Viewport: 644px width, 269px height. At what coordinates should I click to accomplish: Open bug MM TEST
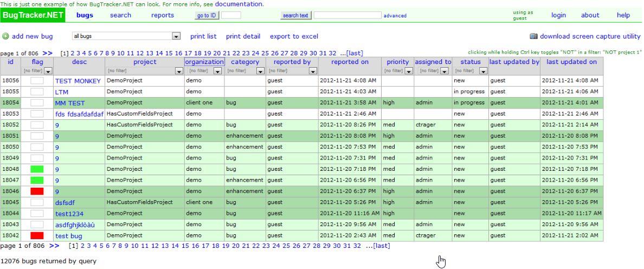(70, 103)
